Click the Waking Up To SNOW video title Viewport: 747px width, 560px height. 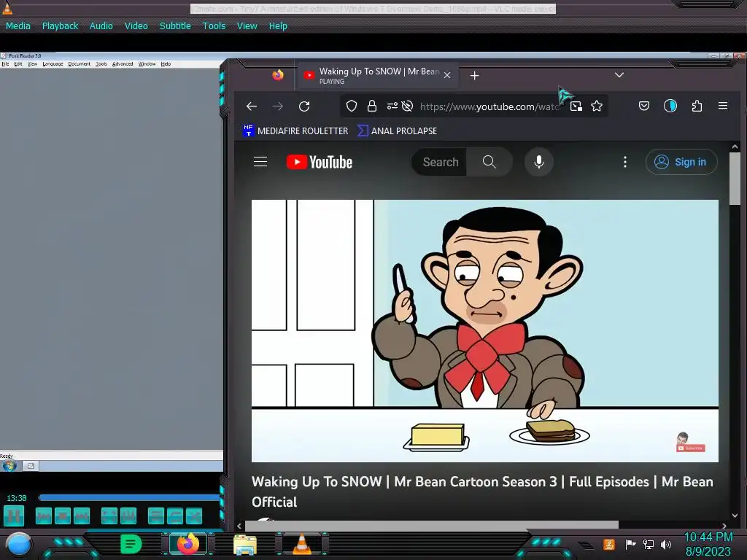point(482,491)
